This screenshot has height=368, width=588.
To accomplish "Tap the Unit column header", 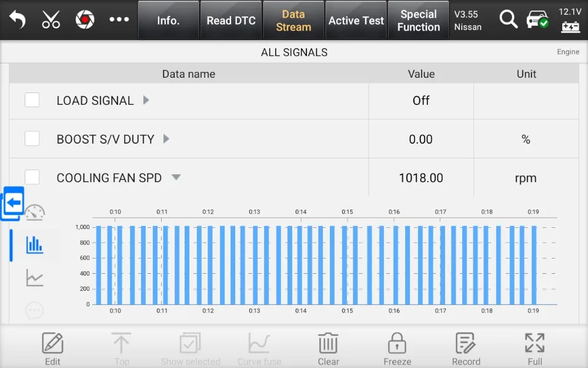I will [526, 74].
